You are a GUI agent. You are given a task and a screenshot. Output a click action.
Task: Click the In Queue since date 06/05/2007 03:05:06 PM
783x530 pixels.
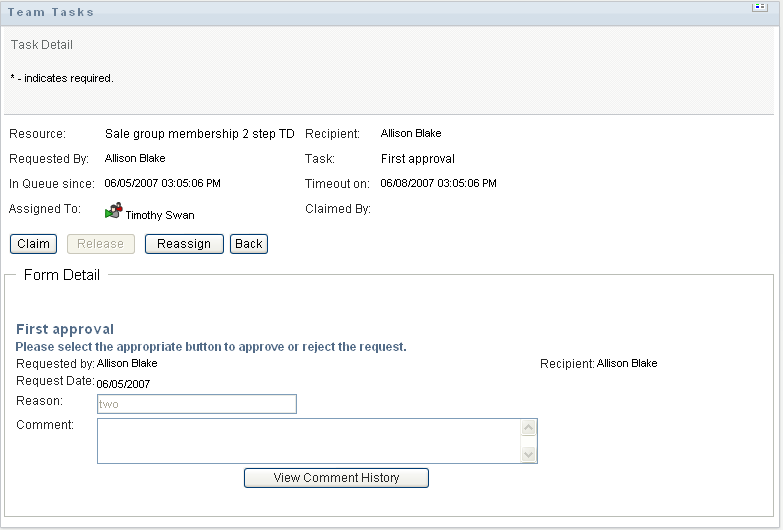162,183
